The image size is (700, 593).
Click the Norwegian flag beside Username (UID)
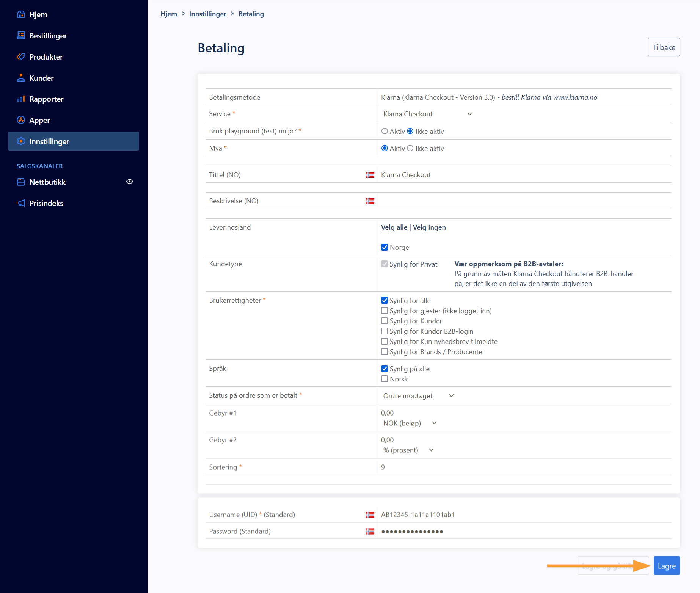(x=370, y=515)
